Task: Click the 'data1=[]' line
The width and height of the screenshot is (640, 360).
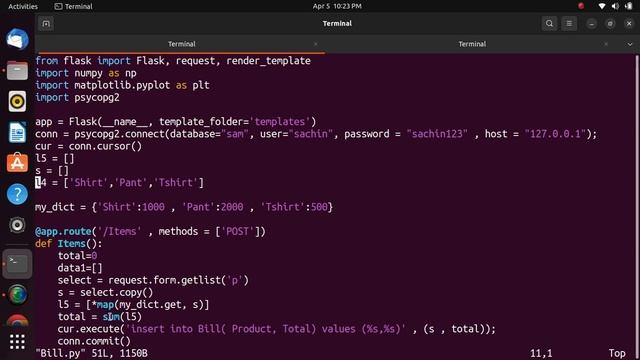Action: tap(80, 268)
